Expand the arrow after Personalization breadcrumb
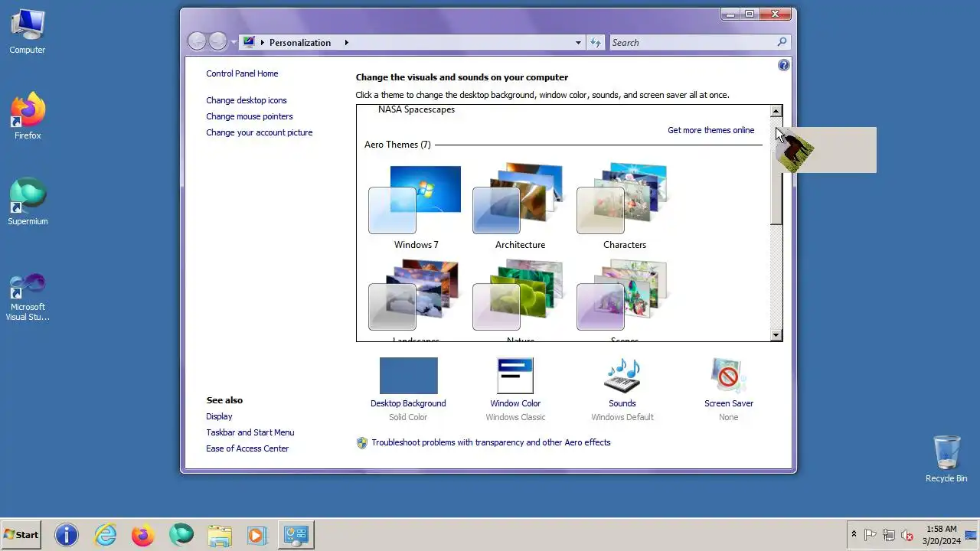 point(346,43)
